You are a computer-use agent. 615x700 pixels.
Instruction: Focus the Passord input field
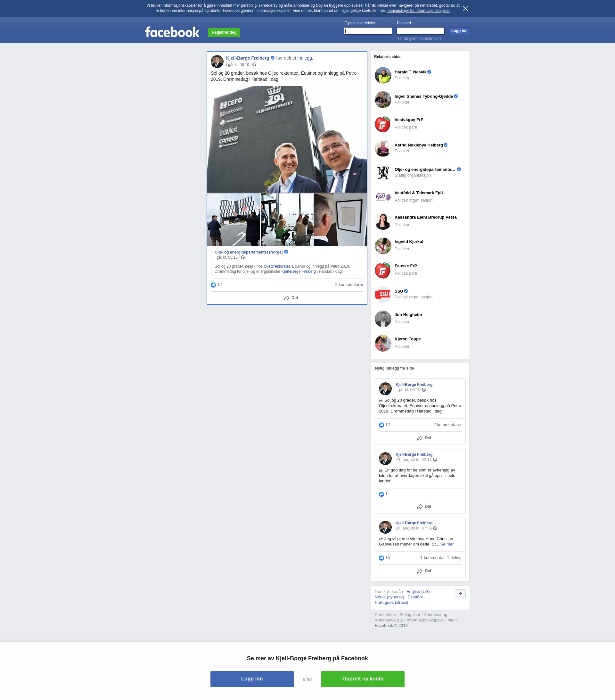click(420, 31)
